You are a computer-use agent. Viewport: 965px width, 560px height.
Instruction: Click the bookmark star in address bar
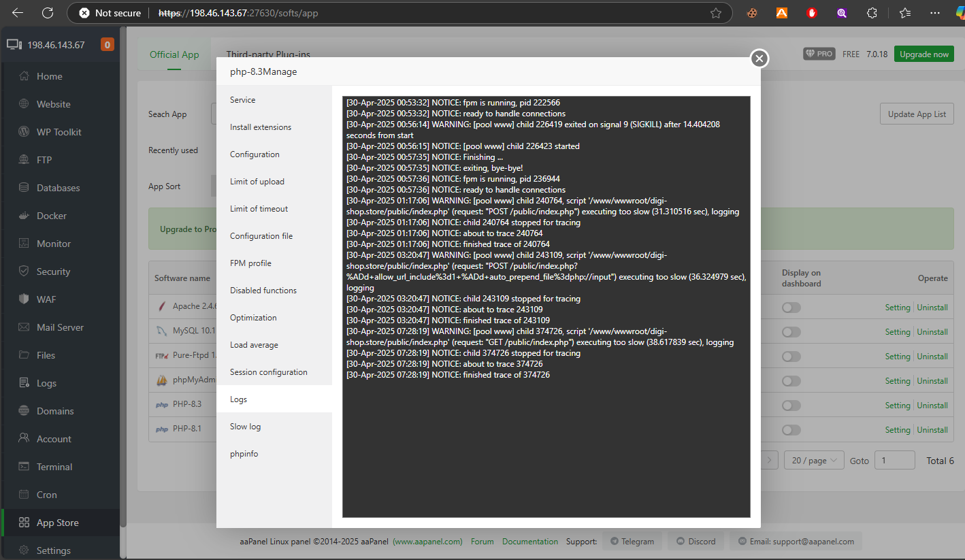click(x=715, y=13)
